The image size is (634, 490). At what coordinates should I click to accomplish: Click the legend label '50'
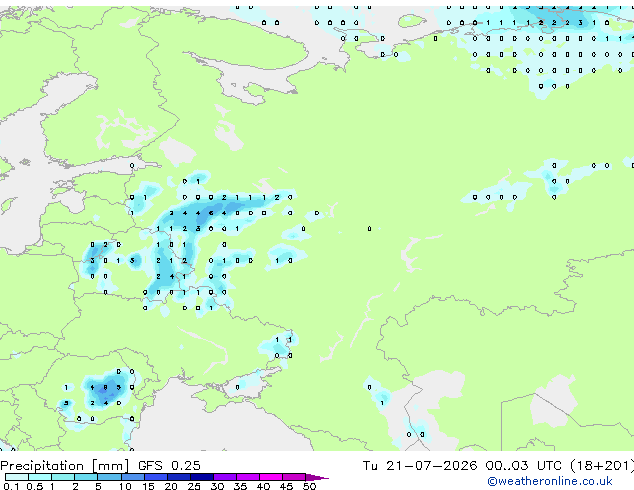(x=309, y=486)
